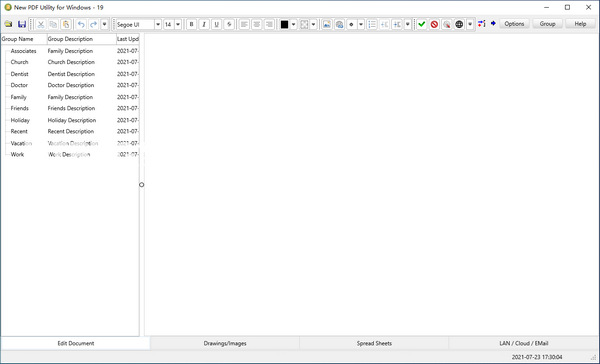
Task: Click the globe web icon
Action: pyautogui.click(x=459, y=24)
